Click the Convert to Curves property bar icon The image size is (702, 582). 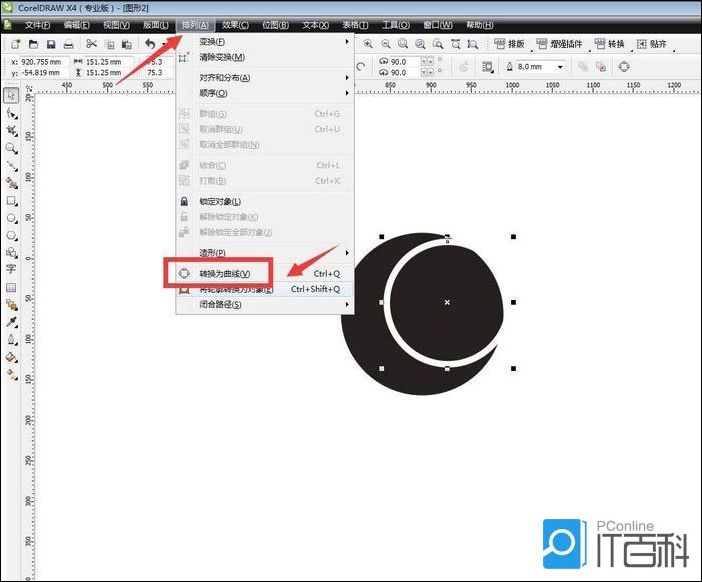[624, 67]
